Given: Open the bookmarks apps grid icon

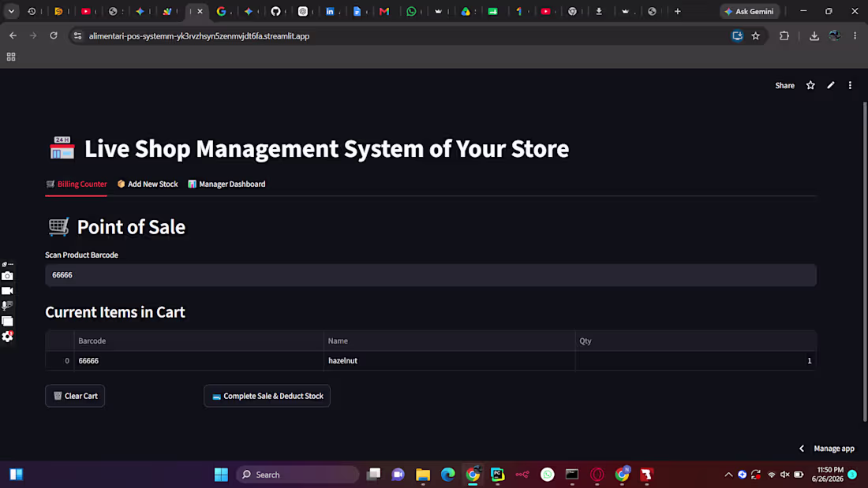Looking at the screenshot, I should pyautogui.click(x=11, y=57).
